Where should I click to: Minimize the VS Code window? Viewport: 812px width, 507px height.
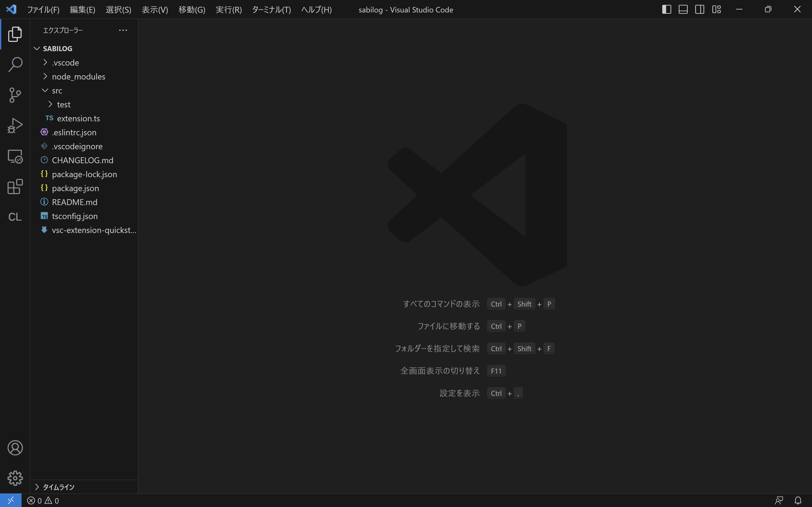pyautogui.click(x=739, y=9)
